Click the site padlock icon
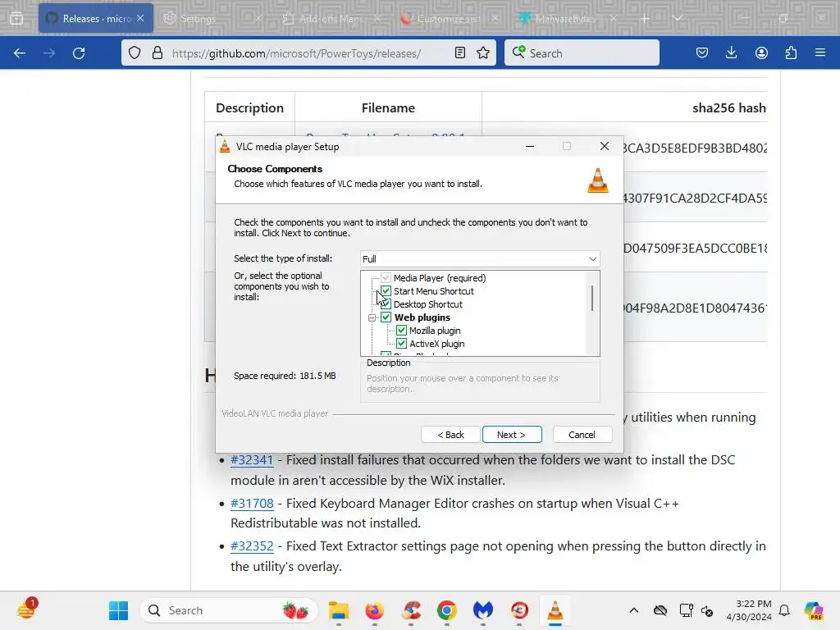This screenshot has width=840, height=630. tap(157, 53)
